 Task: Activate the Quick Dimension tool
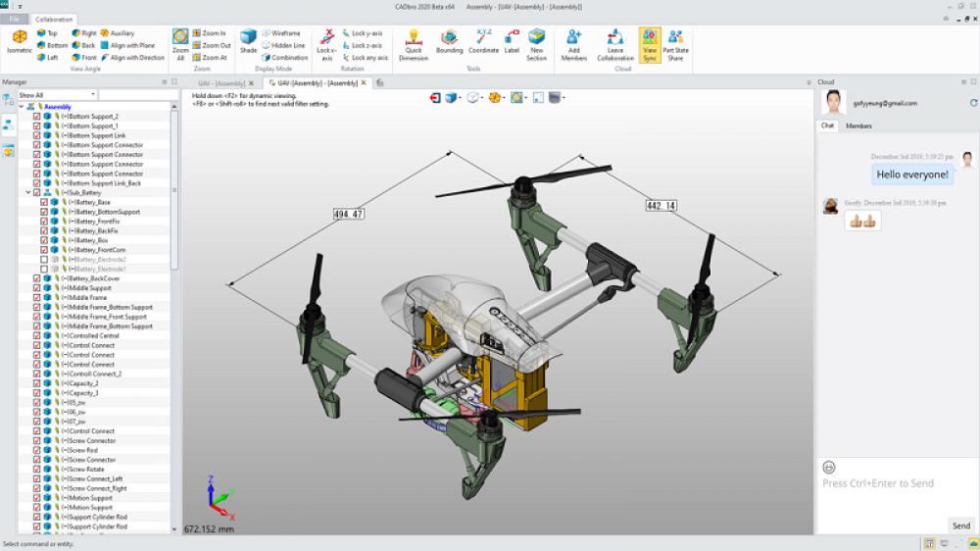click(x=414, y=44)
